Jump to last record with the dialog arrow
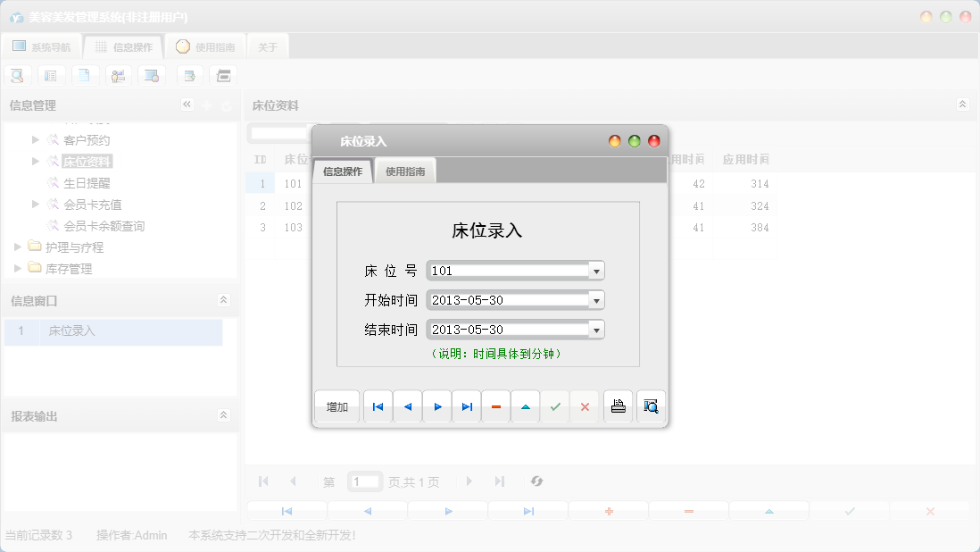The width and height of the screenshot is (980, 552). pyautogui.click(x=466, y=406)
